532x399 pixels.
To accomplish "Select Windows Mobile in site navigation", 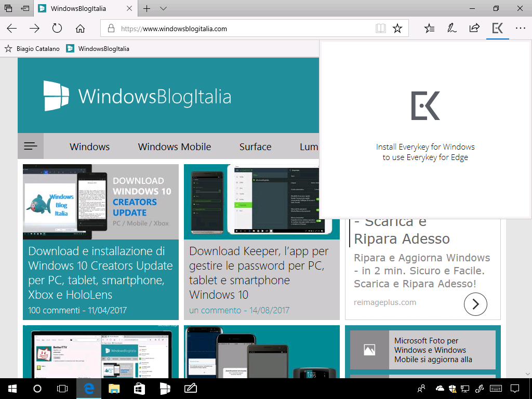I will pos(175,147).
